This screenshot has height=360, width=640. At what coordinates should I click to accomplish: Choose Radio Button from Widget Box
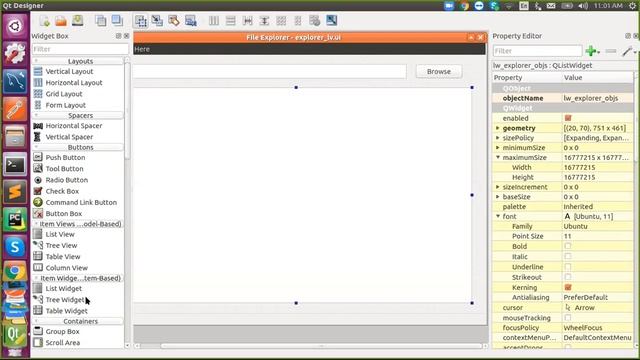point(67,180)
